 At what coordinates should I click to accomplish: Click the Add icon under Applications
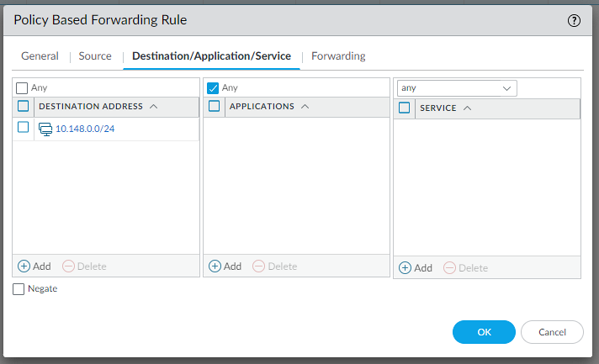[215, 266]
